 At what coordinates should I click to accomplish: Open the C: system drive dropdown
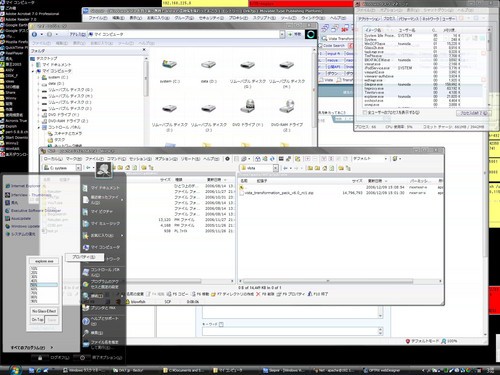click(78, 168)
